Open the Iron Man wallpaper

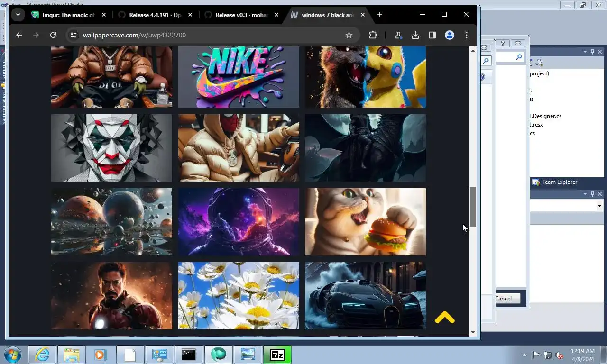coord(111,296)
